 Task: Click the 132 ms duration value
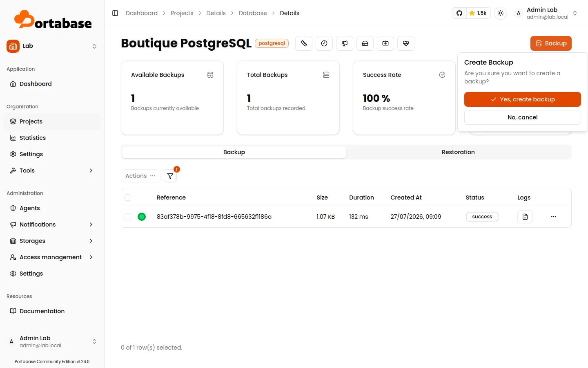[359, 217]
